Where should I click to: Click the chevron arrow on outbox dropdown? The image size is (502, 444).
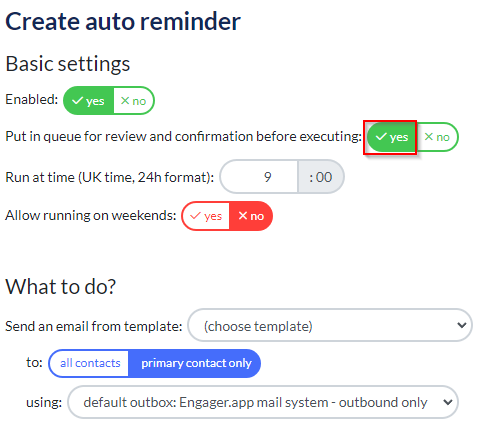pyautogui.click(x=448, y=402)
